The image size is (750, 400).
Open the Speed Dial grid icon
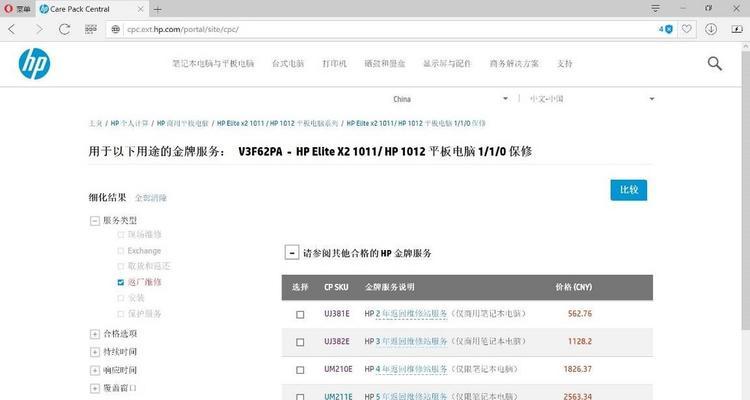(91, 29)
